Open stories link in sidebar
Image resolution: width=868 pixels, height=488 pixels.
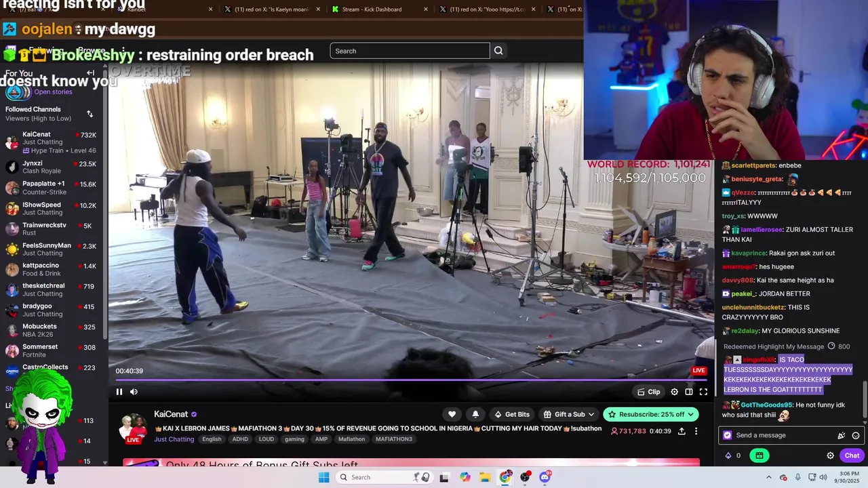[53, 92]
